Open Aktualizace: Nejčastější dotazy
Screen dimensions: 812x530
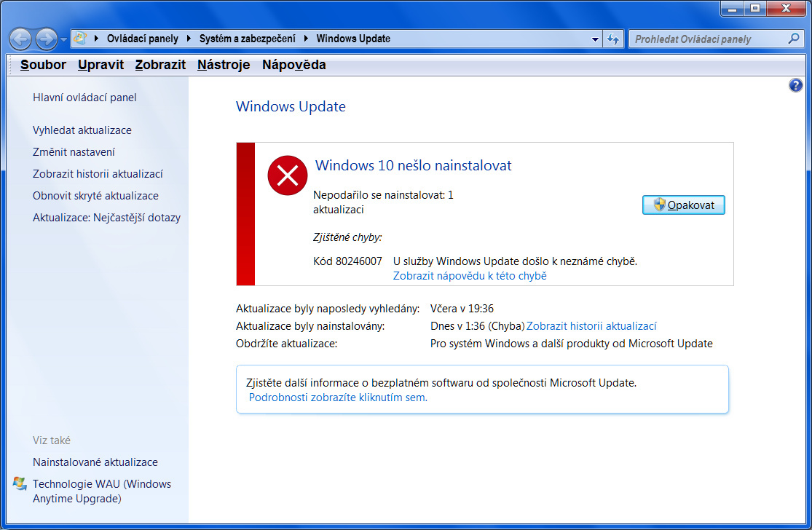(x=106, y=218)
